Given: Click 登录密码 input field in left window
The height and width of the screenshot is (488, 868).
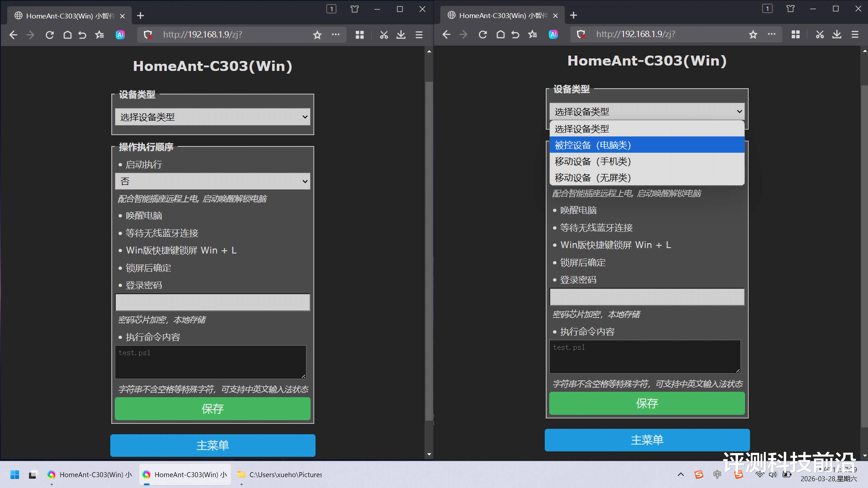Looking at the screenshot, I should click(212, 302).
